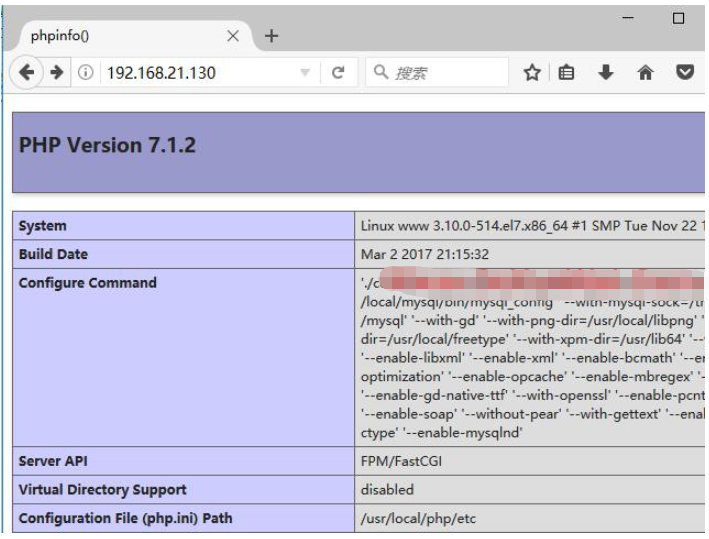Reload the page with the refresh icon

click(338, 72)
